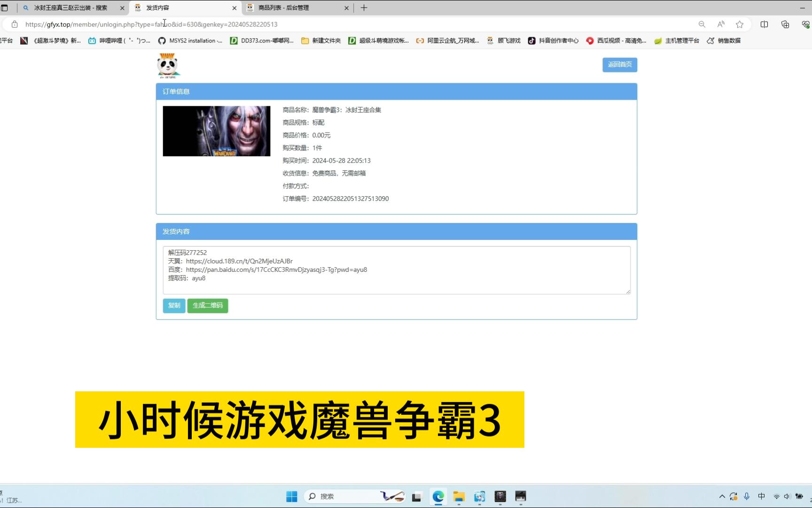Close the 冰封王座真三赵云出装 search tab

122,8
